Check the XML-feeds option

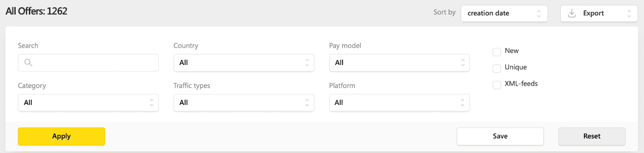point(497,85)
